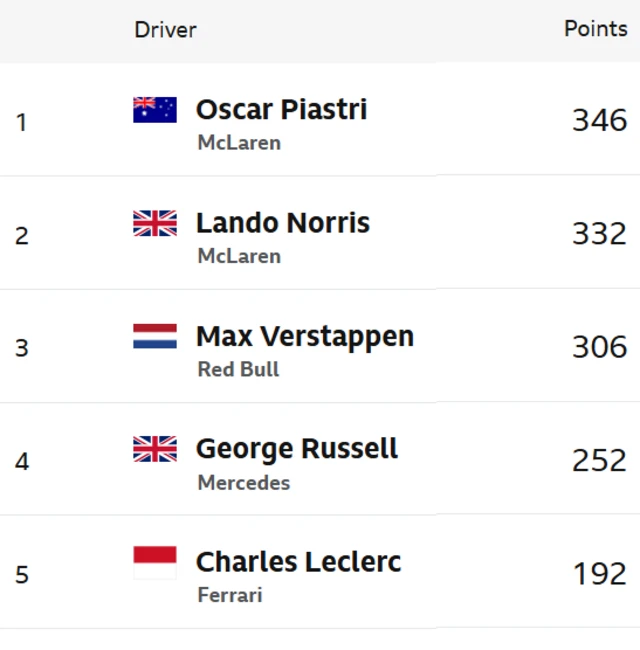The height and width of the screenshot is (650, 640).
Task: Click Russell's 252 points value
Action: (599, 460)
